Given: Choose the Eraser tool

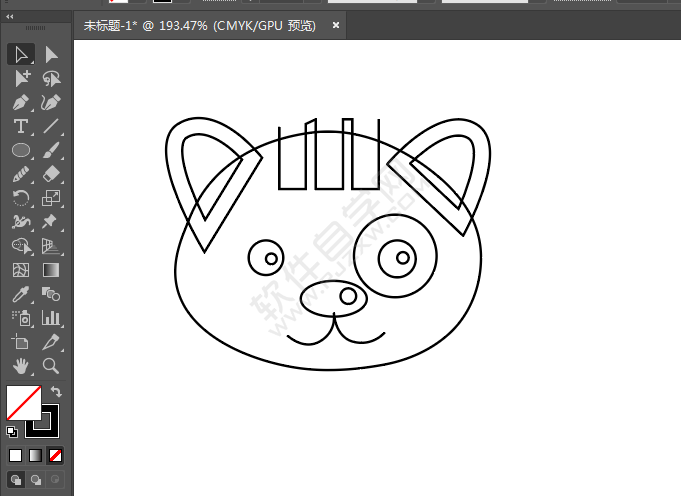Looking at the screenshot, I should coord(51,174).
